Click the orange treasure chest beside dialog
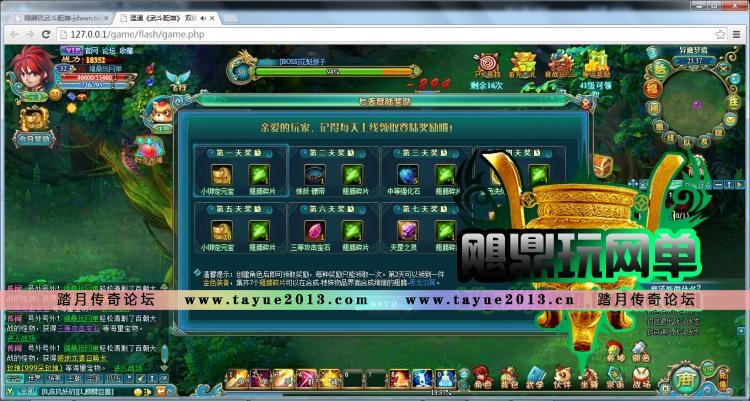750x401 pixels. [603, 167]
